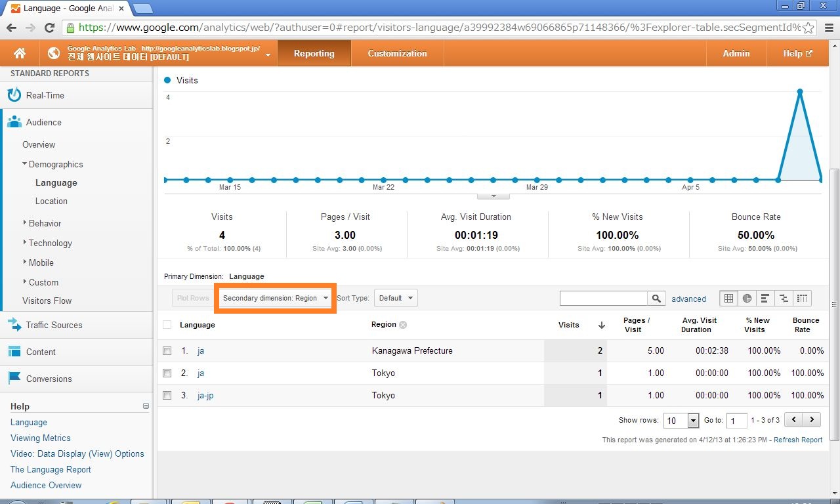Check the ja Tokyo row checkbox

[167, 373]
